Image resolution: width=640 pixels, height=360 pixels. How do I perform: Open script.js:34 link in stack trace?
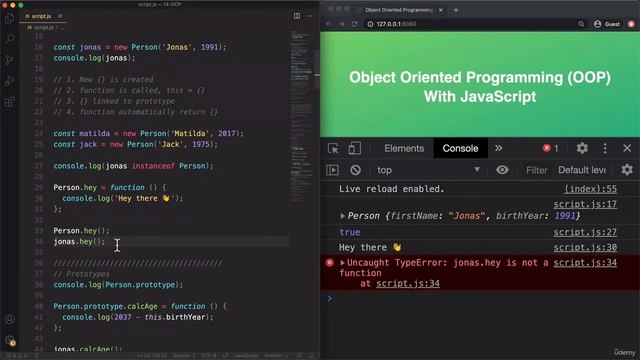click(408, 283)
